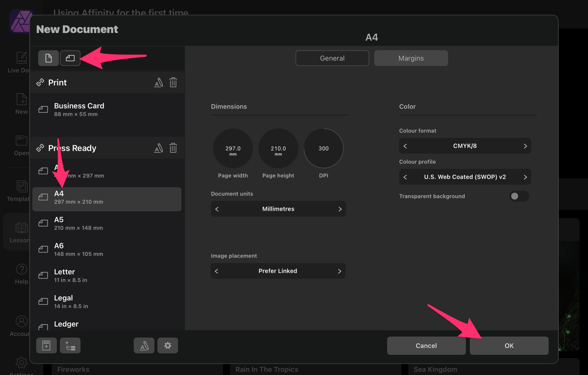Click rename icon in Print category
588x375 pixels.
point(159,82)
